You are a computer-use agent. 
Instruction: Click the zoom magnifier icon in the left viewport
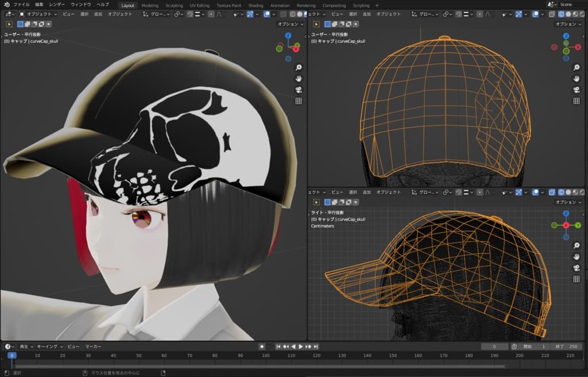click(299, 67)
